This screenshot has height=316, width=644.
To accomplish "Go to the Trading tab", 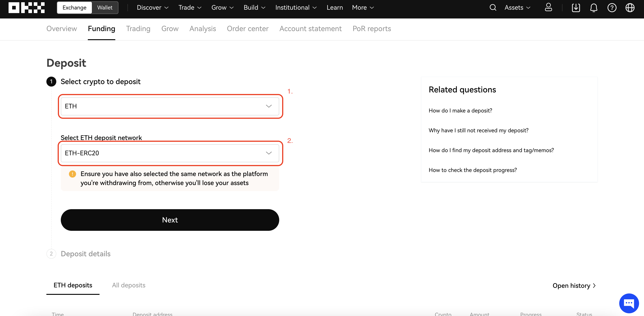I will [x=138, y=29].
